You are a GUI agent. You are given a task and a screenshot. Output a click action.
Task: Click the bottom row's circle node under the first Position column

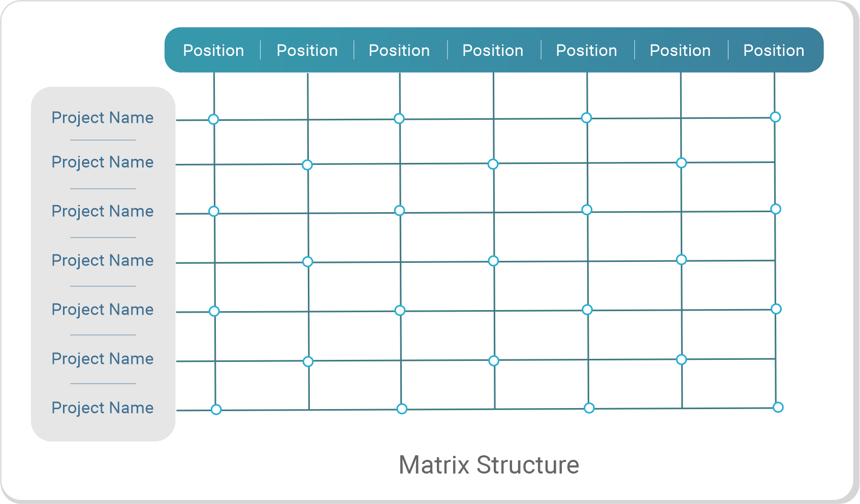216,410
